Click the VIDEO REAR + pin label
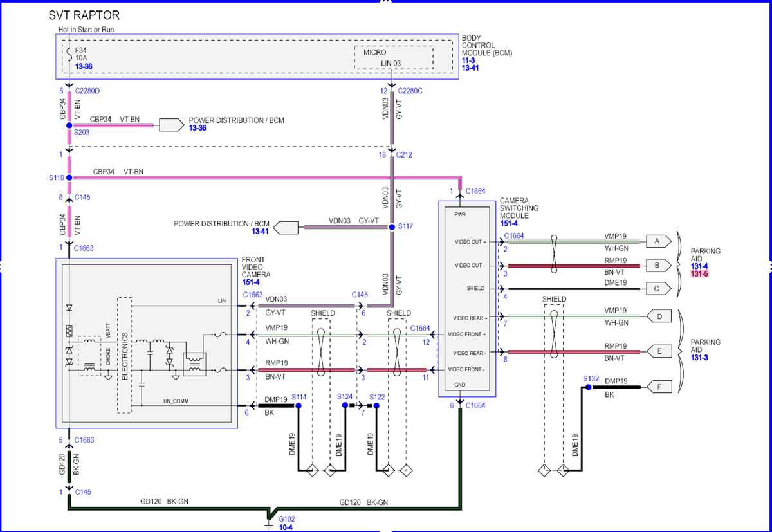The height and width of the screenshot is (532, 772). pos(471,318)
